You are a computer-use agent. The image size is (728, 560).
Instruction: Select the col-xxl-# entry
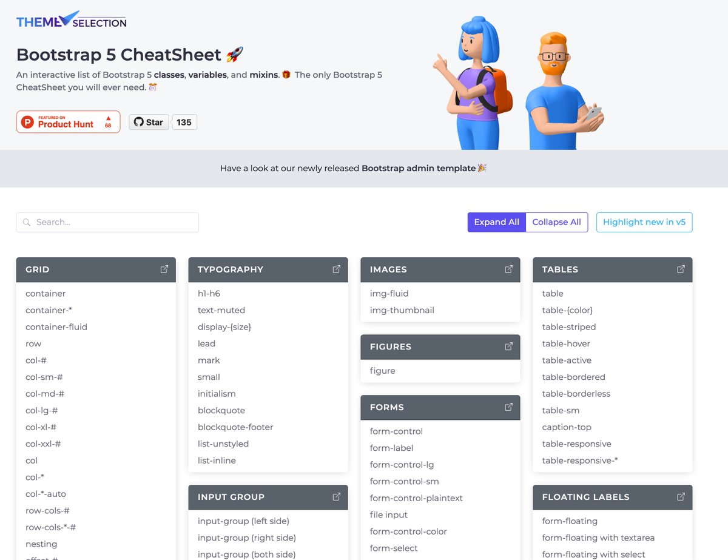[x=43, y=444]
